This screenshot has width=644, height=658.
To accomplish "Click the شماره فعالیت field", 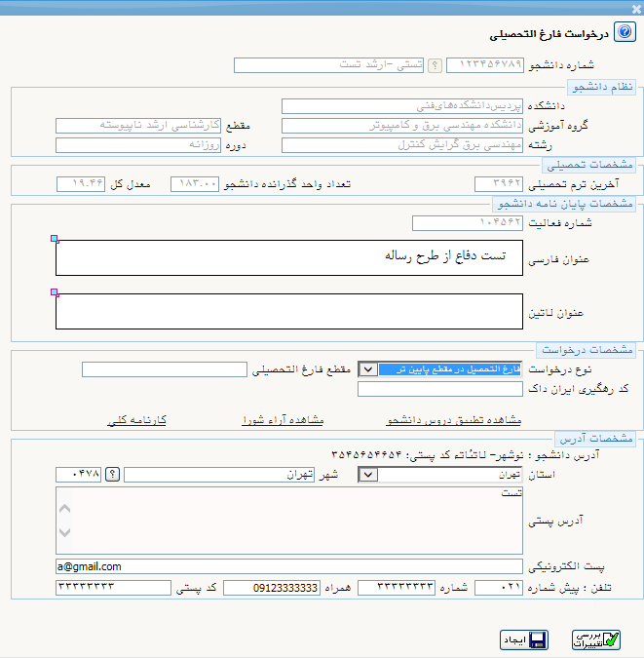I will [x=468, y=223].
